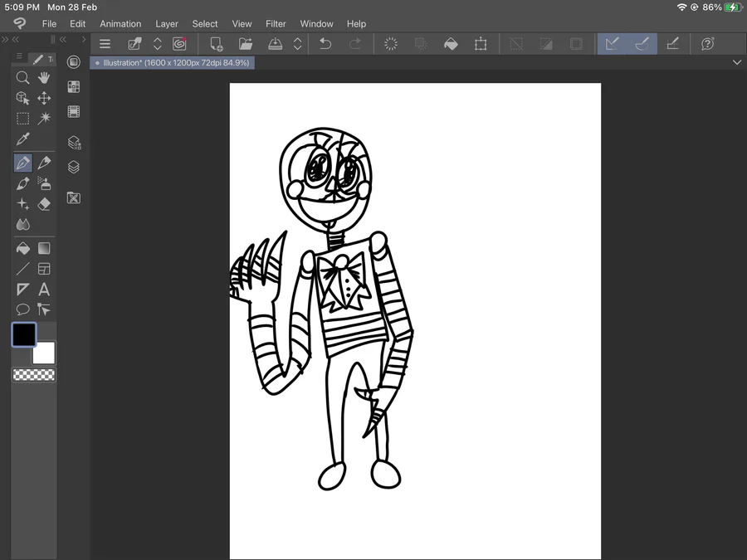Select the Pen tool
This screenshot has height=560, width=747.
[x=23, y=163]
